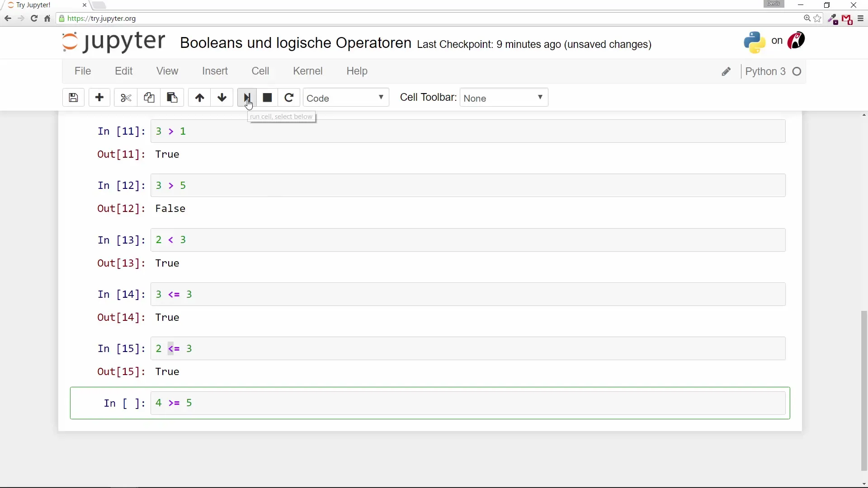This screenshot has width=868, height=488.
Task: Click the input field containing 4 >= 5
Action: pyautogui.click(x=467, y=403)
